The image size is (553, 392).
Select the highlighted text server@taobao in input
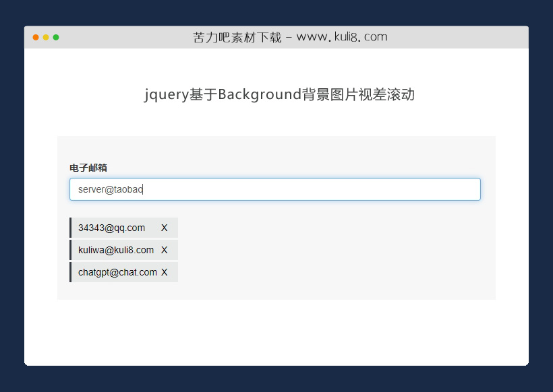[x=111, y=189]
